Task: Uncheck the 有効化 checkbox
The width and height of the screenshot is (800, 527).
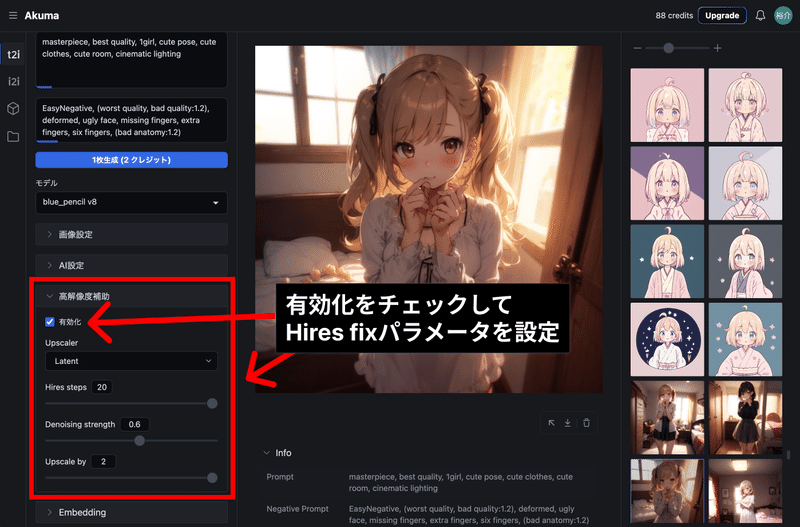Action: pos(49,322)
